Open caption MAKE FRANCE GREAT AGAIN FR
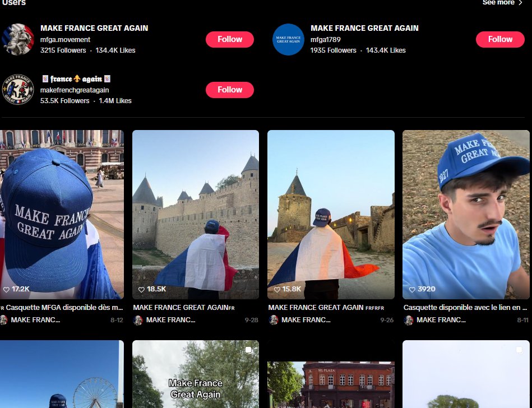Screen dimensions: 532x408 [x=183, y=308]
